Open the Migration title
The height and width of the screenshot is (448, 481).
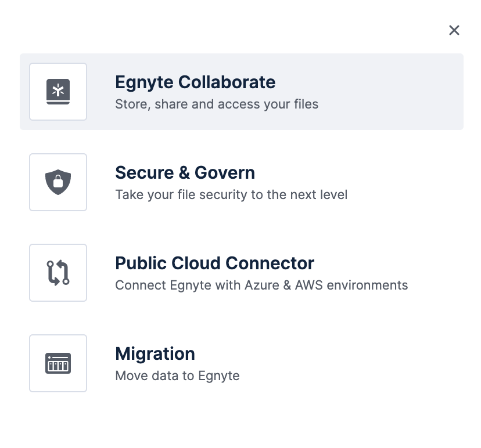(155, 354)
